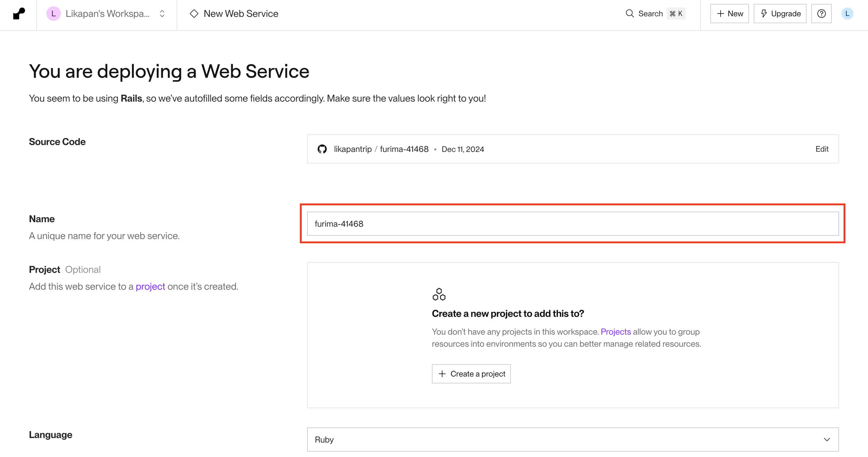Follow the Projects documentation link
The width and height of the screenshot is (868, 457).
pyautogui.click(x=615, y=332)
